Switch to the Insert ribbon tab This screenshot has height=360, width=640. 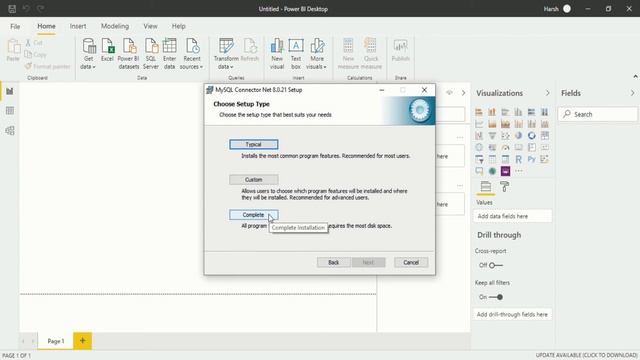pos(78,26)
